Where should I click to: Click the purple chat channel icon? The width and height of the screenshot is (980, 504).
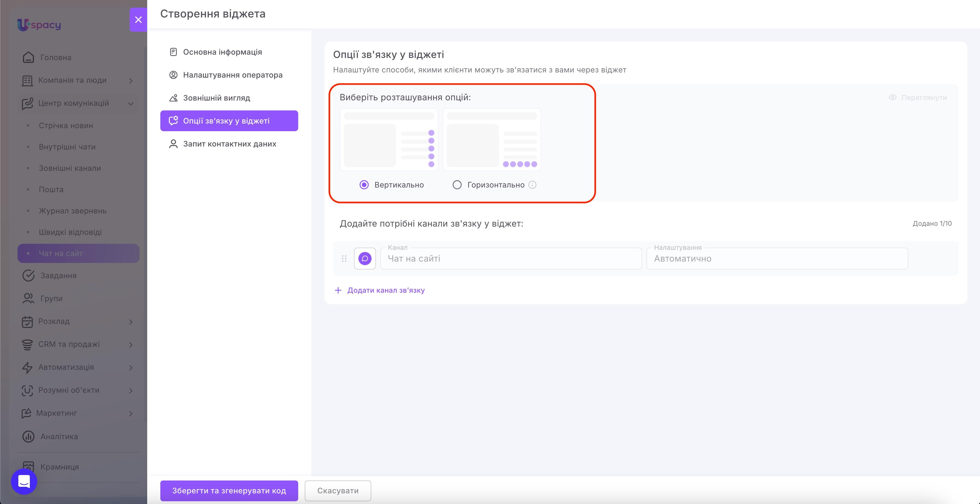coord(365,259)
